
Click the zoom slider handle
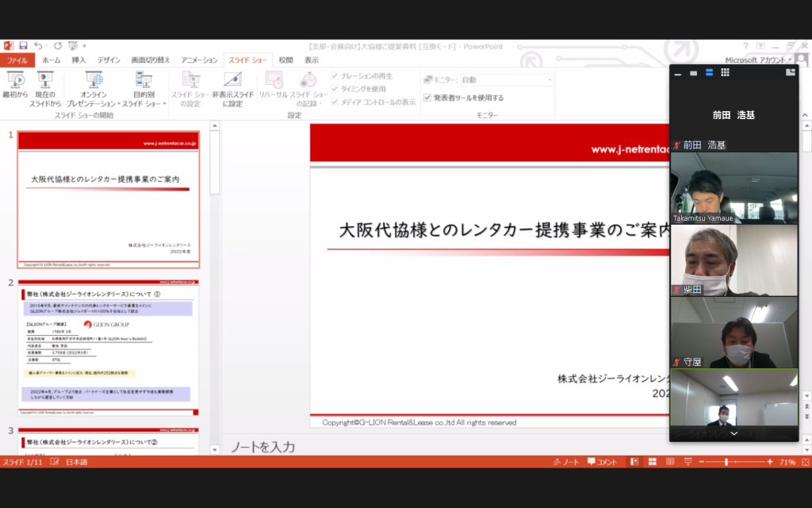(726, 462)
